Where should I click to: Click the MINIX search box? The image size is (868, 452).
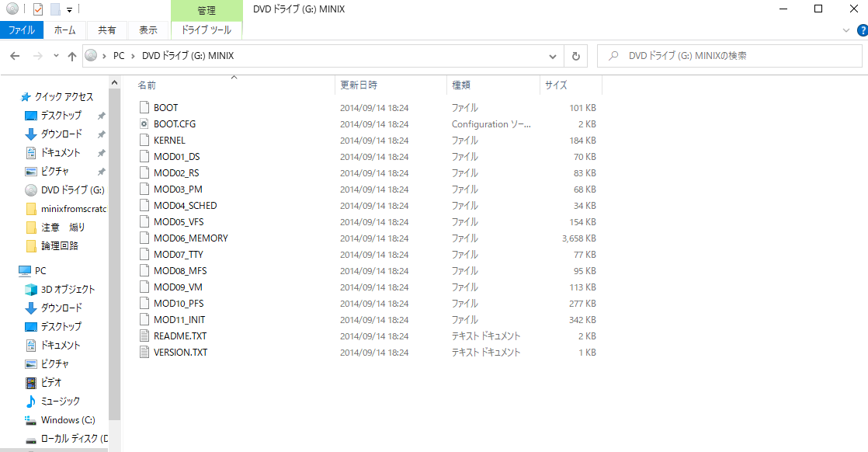(730, 56)
